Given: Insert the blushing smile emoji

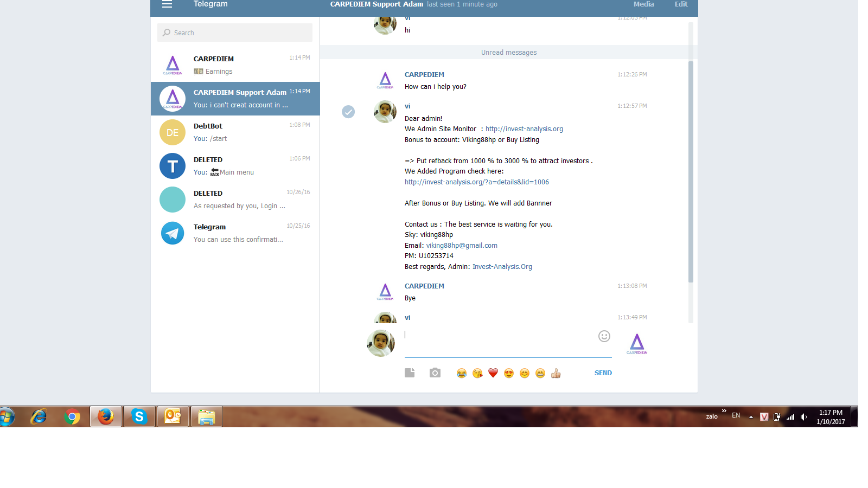Looking at the screenshot, I should [525, 373].
